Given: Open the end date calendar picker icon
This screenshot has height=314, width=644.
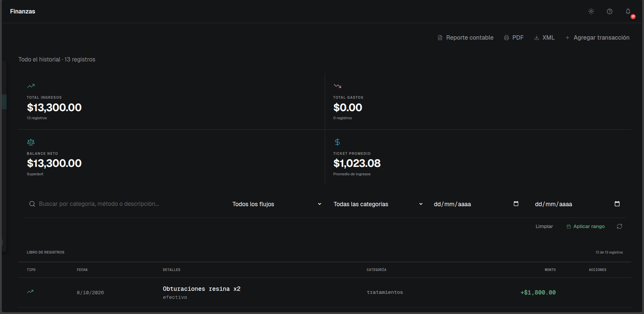Looking at the screenshot, I should coord(617,204).
